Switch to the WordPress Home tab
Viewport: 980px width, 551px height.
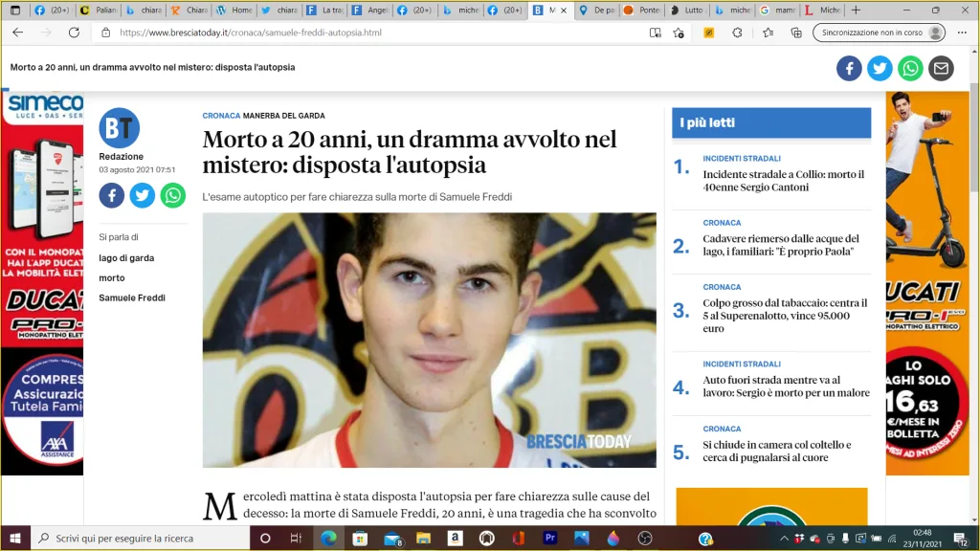tap(234, 10)
